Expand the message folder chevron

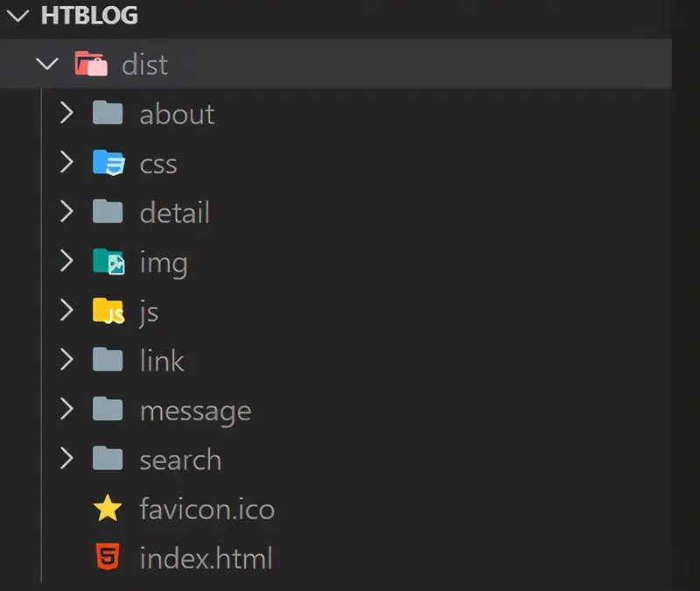tap(66, 410)
